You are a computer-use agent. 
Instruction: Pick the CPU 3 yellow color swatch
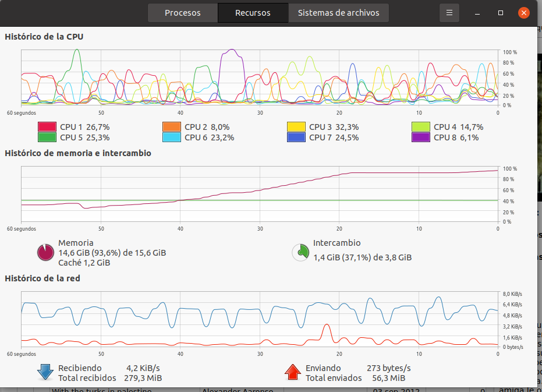coord(296,127)
